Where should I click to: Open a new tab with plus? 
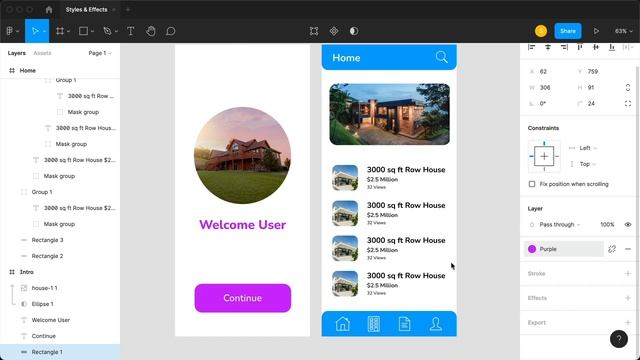coord(128,9)
